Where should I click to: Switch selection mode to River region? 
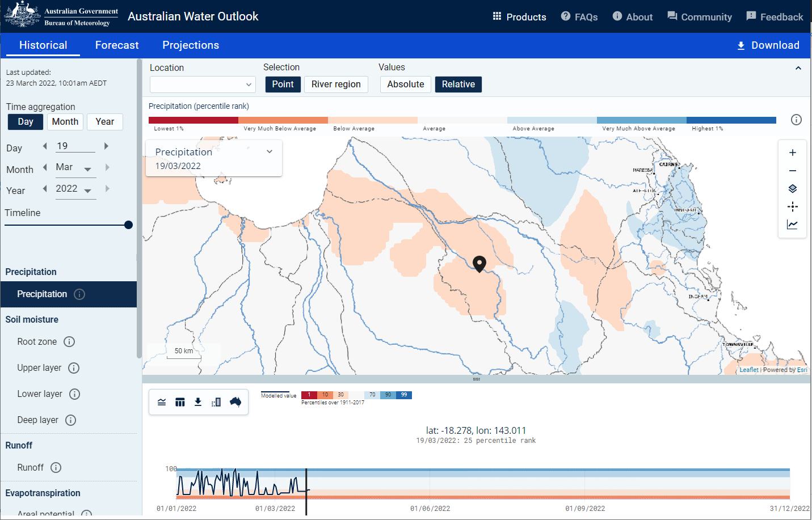pyautogui.click(x=336, y=84)
